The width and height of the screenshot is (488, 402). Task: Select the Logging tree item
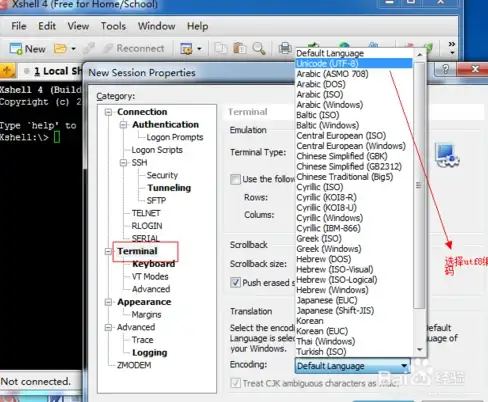click(x=150, y=353)
